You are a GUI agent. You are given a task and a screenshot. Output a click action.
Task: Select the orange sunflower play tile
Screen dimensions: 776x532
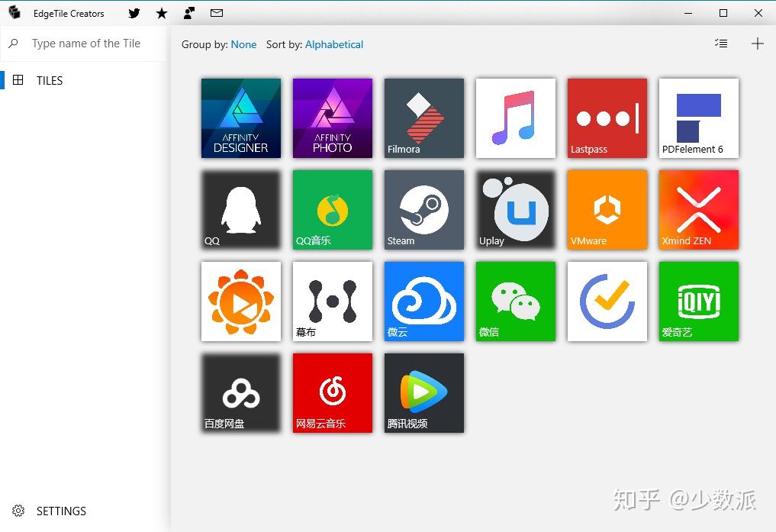(x=241, y=301)
